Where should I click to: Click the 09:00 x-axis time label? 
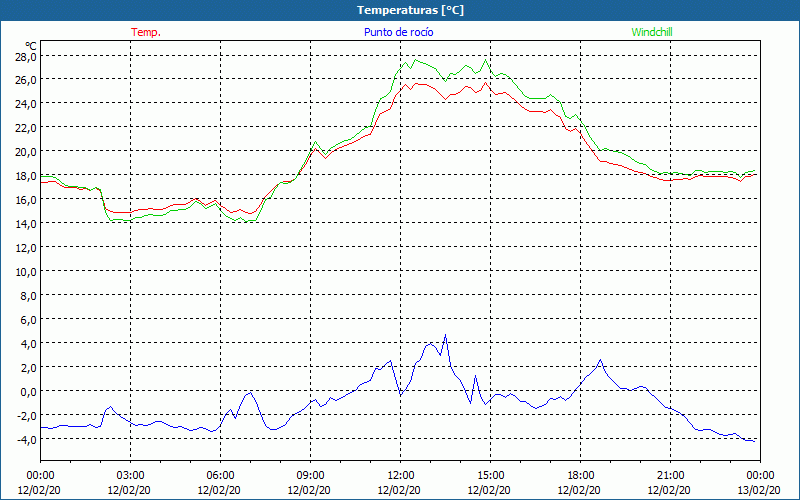tap(310, 476)
